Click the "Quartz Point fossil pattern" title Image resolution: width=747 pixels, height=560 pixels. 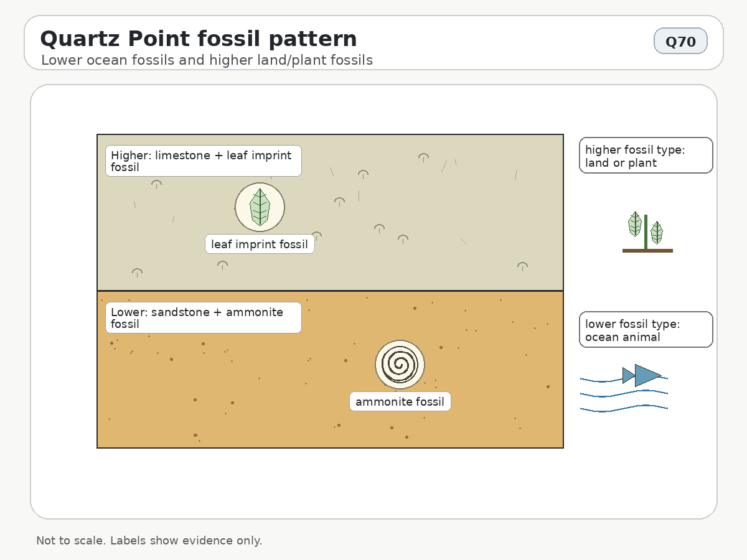[x=199, y=39]
